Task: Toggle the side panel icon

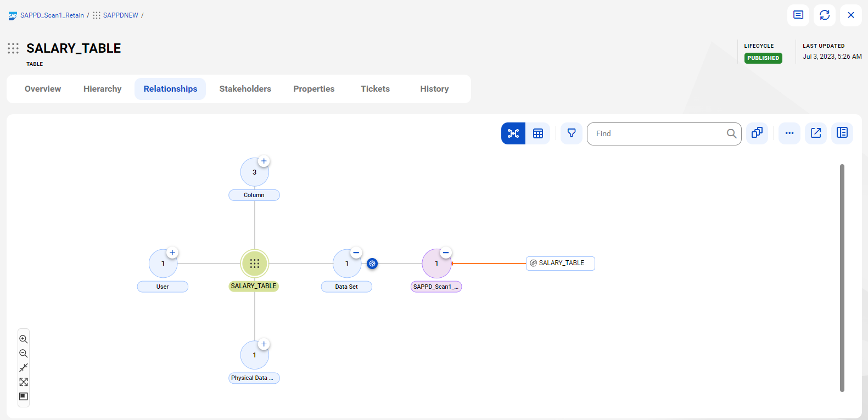Action: point(842,133)
